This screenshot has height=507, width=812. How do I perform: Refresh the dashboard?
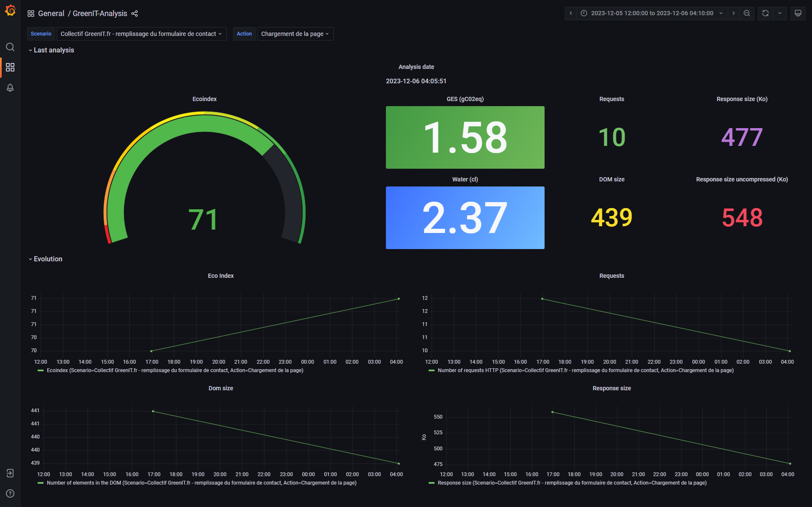765,13
